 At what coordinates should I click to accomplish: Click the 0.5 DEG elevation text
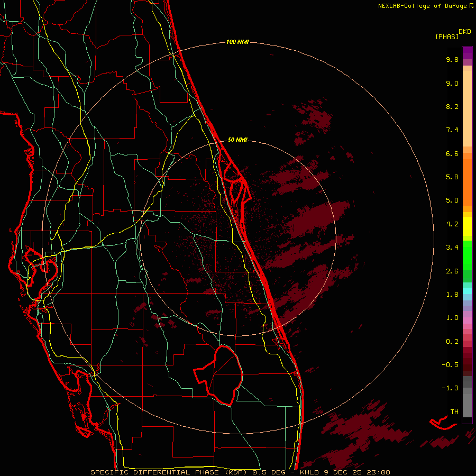[x=269, y=472]
